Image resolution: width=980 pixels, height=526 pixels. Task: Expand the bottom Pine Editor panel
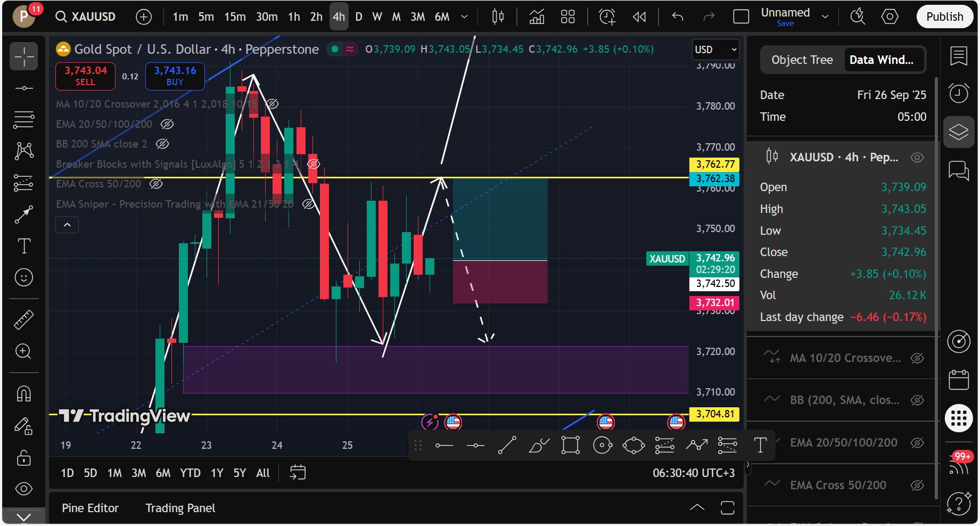tap(697, 508)
